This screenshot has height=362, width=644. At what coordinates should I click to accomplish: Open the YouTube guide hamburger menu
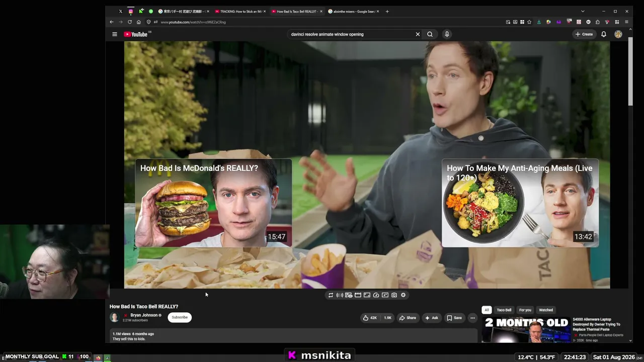(115, 34)
